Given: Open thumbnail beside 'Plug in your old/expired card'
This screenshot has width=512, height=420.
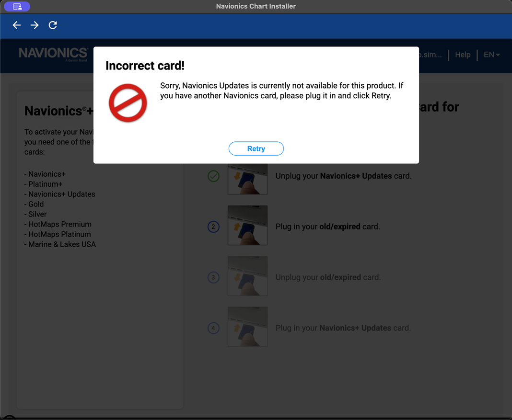Looking at the screenshot, I should 247,226.
